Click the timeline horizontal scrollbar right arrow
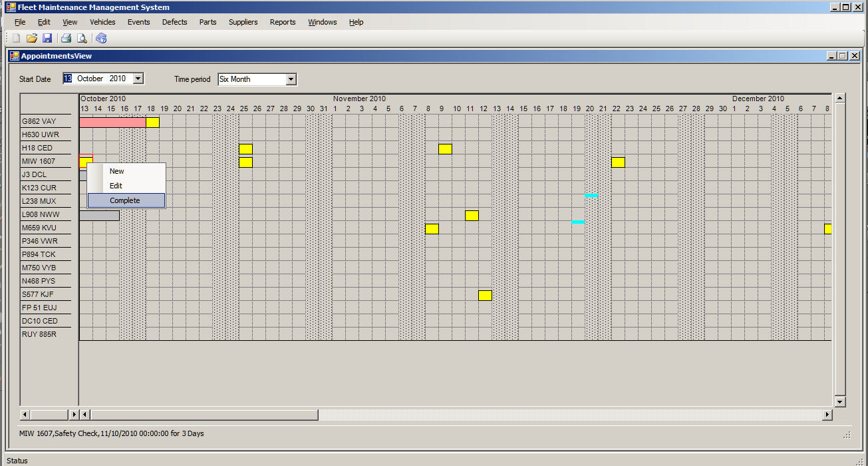The width and height of the screenshot is (868, 466). tap(827, 415)
